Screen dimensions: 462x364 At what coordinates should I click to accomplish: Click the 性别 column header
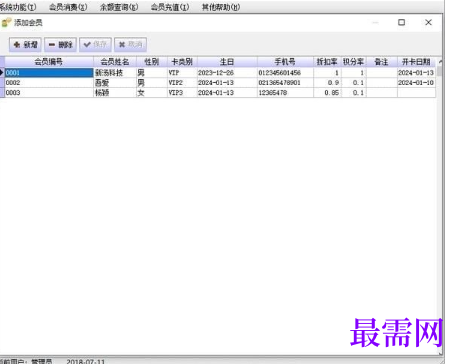coord(152,62)
